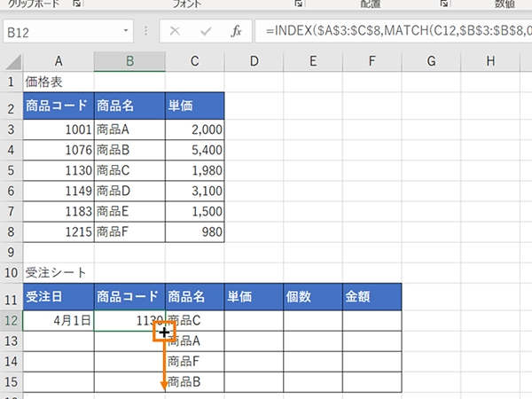This screenshot has width=532, height=399.
Task: Select the 商品B cell in row 15
Action: coord(195,382)
